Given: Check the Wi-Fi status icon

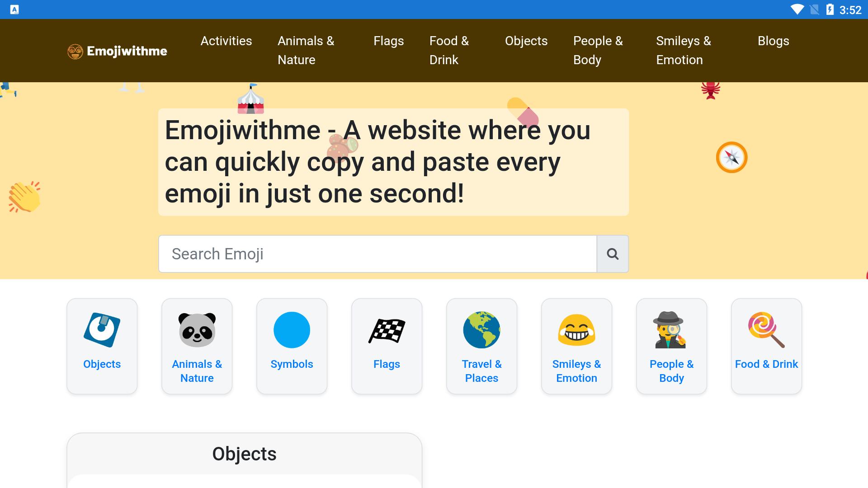Looking at the screenshot, I should (x=797, y=9).
